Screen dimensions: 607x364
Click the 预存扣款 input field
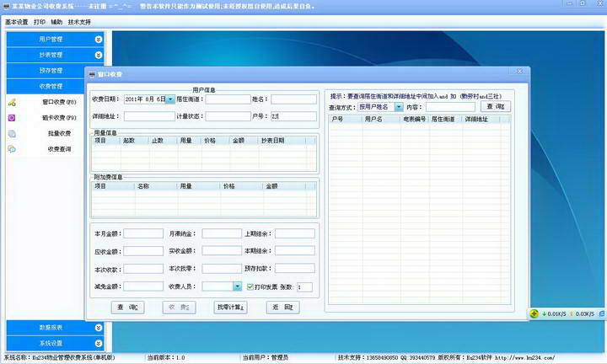click(x=295, y=269)
